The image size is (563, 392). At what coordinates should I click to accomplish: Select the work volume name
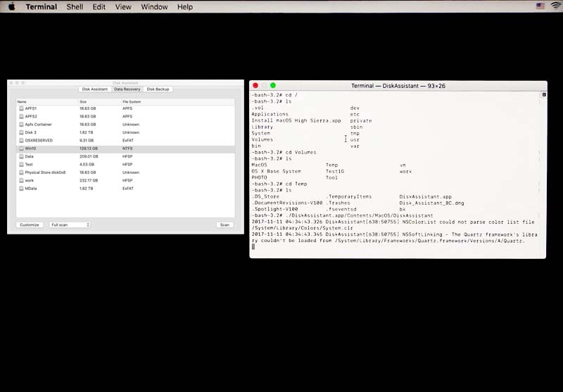(x=30, y=180)
